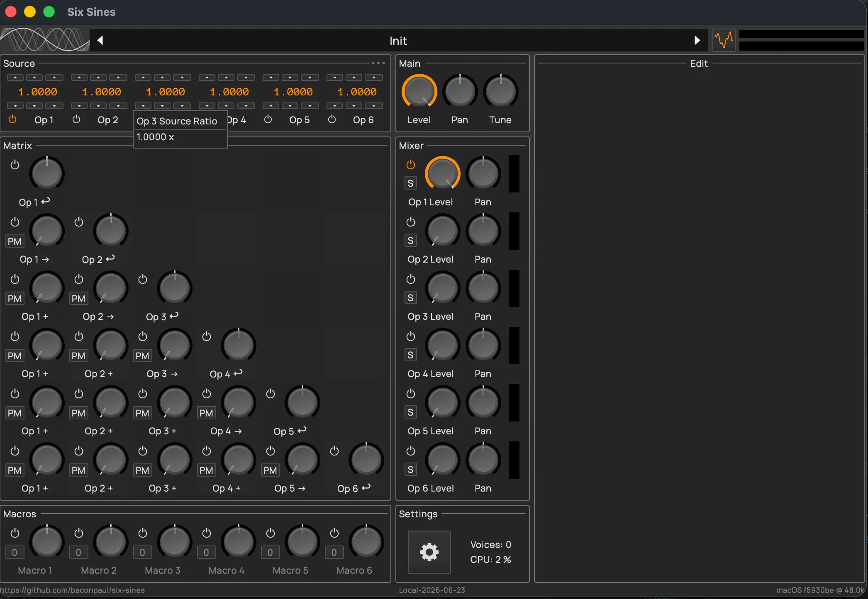Click last up arrow above Op 6 ratio
Viewport: 868px width, 599px height.
click(x=374, y=78)
